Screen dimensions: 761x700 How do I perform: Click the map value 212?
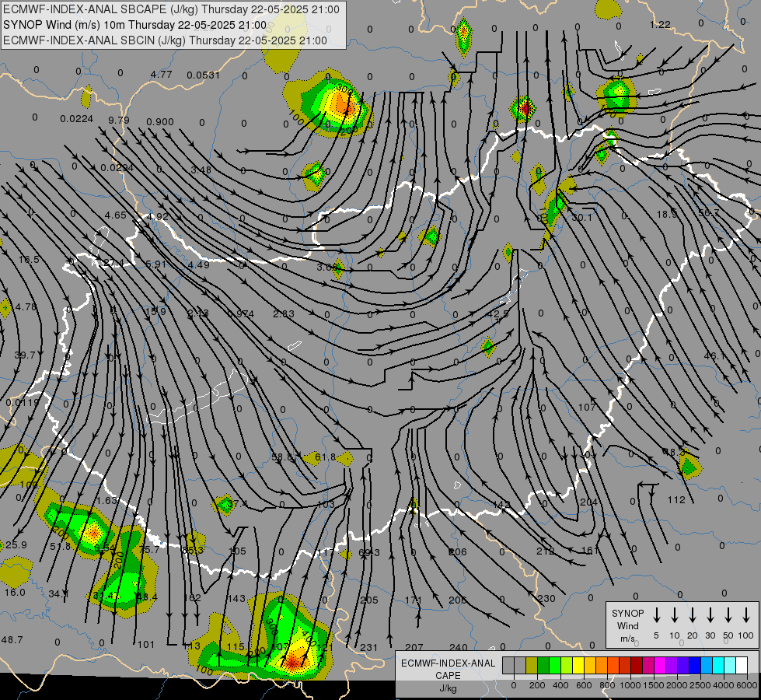tap(545, 551)
